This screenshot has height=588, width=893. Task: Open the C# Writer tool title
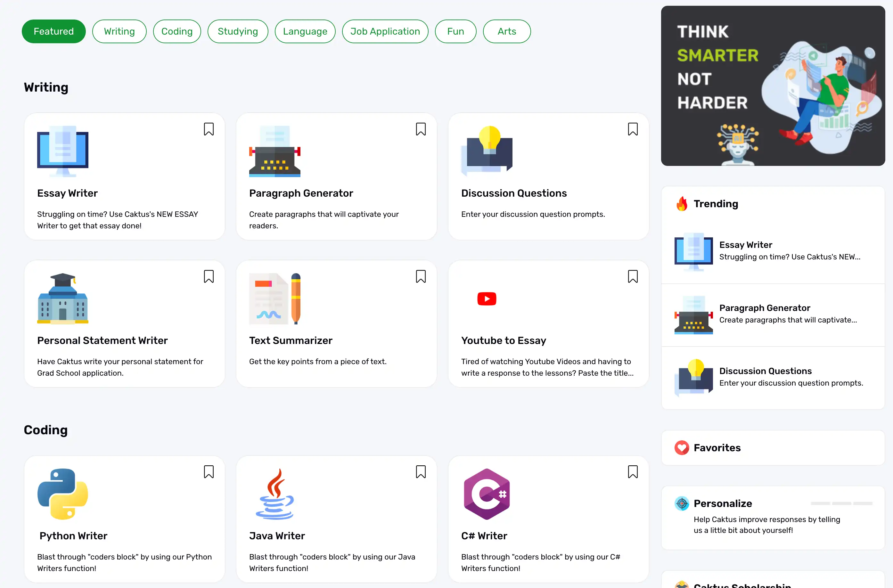point(484,536)
